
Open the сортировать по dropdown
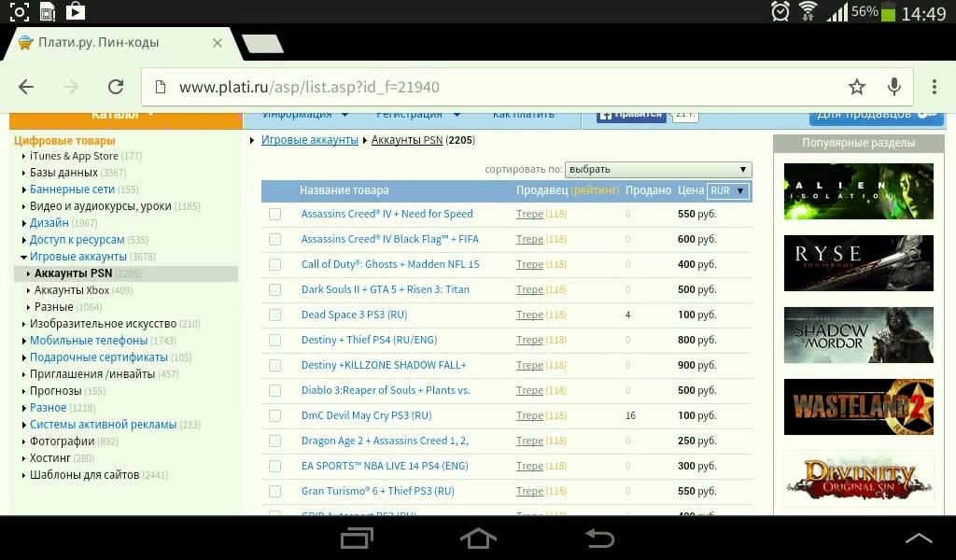coord(658,170)
